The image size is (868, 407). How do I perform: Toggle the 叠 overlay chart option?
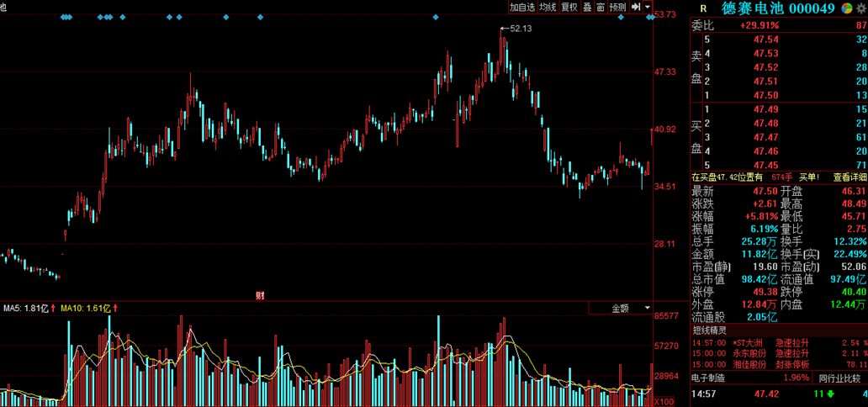[587, 7]
